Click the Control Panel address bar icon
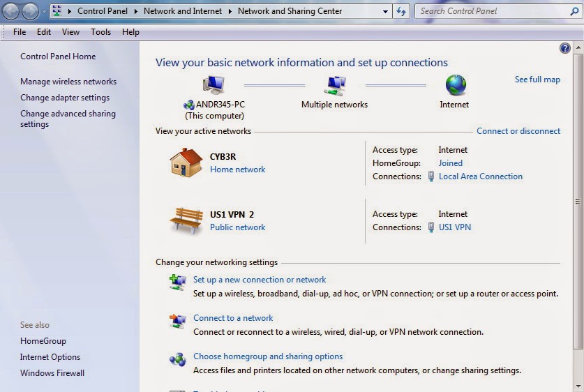The width and height of the screenshot is (584, 392). click(x=57, y=11)
